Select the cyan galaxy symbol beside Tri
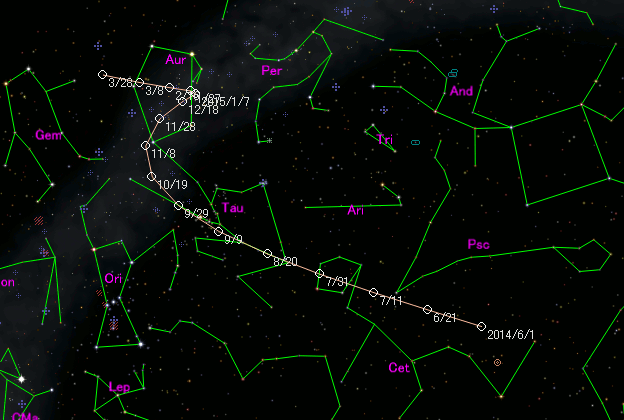 point(415,143)
